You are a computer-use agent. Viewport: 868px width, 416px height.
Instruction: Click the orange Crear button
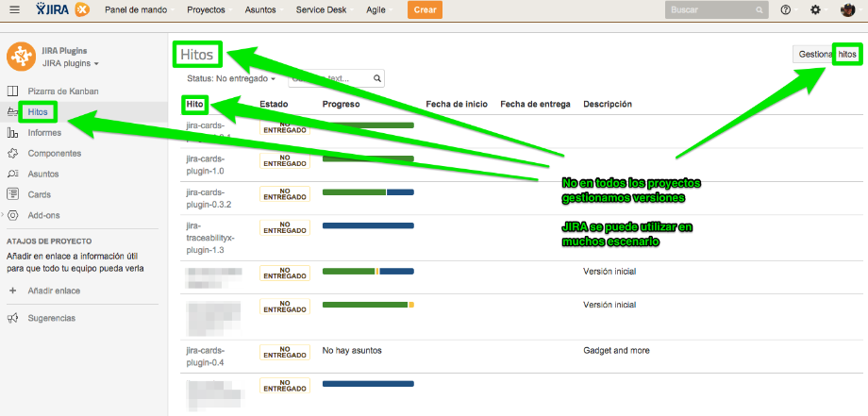click(x=425, y=10)
